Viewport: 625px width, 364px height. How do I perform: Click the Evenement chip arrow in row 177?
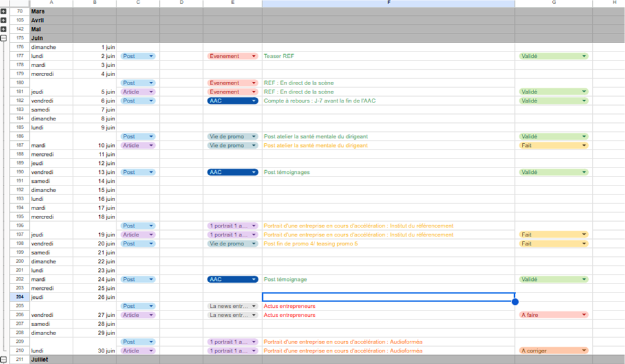coord(254,56)
